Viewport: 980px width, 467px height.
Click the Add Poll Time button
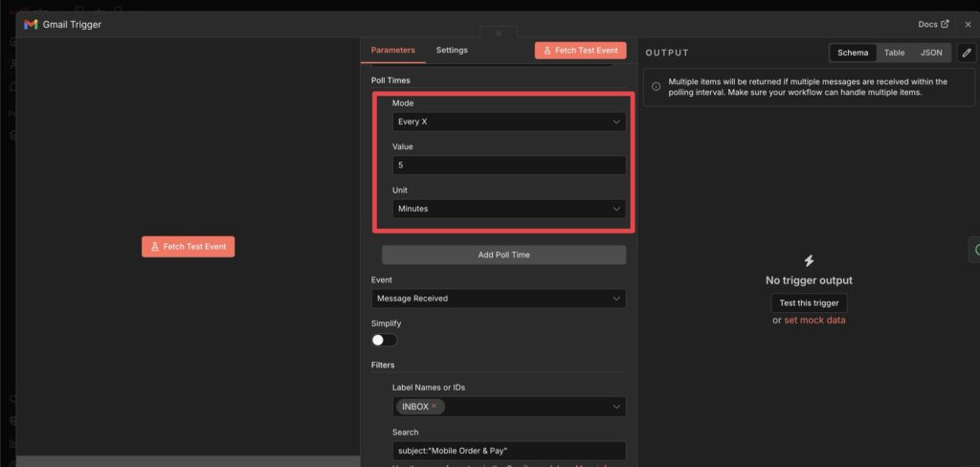pos(503,255)
